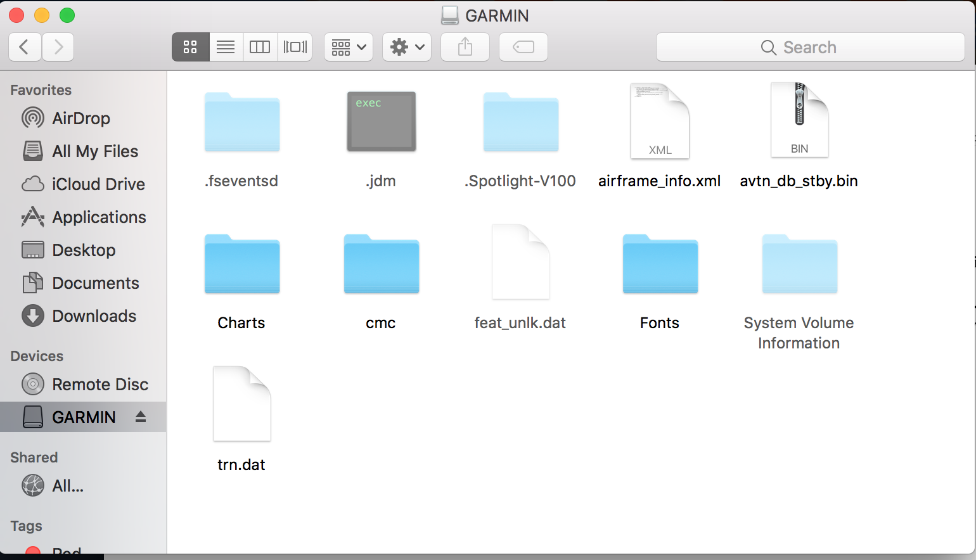Click the forward navigation arrow

pos(58,46)
